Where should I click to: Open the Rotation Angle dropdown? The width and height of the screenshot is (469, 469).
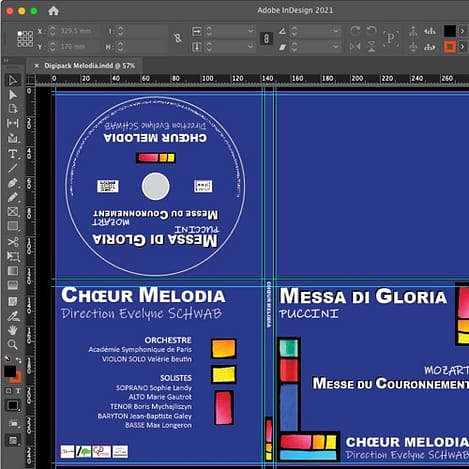[x=335, y=31]
